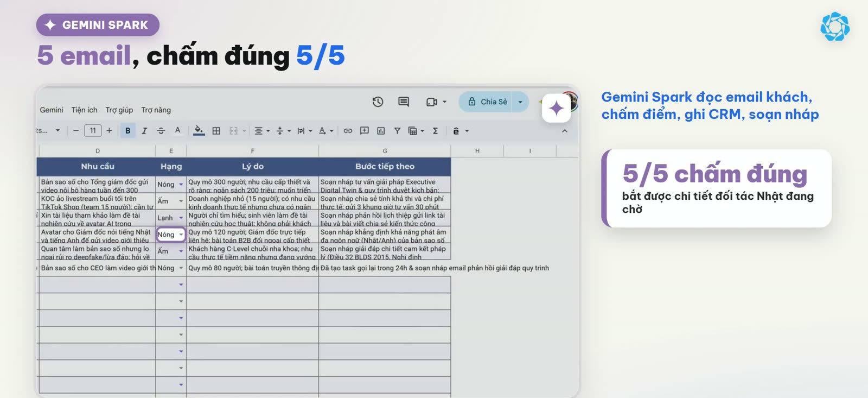The width and height of the screenshot is (868, 398).
Task: Select cell 'Quy mô 120 người; Giám đốc trực tiếp'
Action: point(252,235)
